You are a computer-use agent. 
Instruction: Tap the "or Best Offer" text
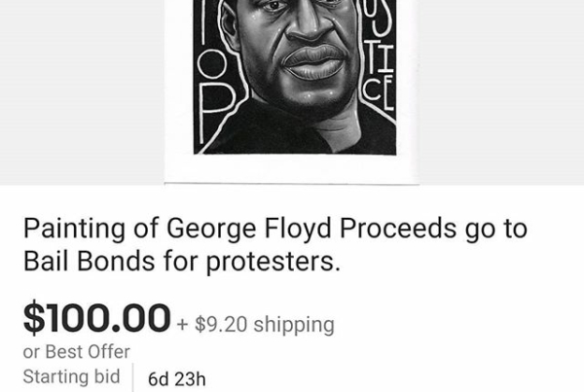click(76, 352)
